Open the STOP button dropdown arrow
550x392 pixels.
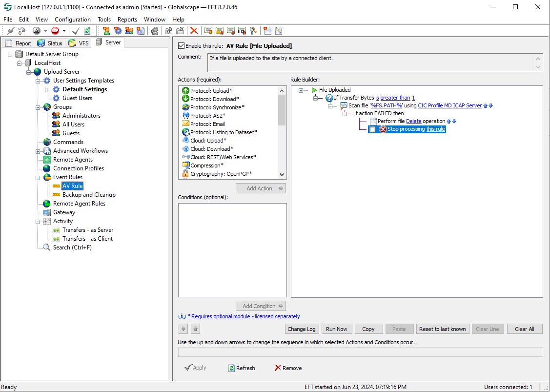64,31
